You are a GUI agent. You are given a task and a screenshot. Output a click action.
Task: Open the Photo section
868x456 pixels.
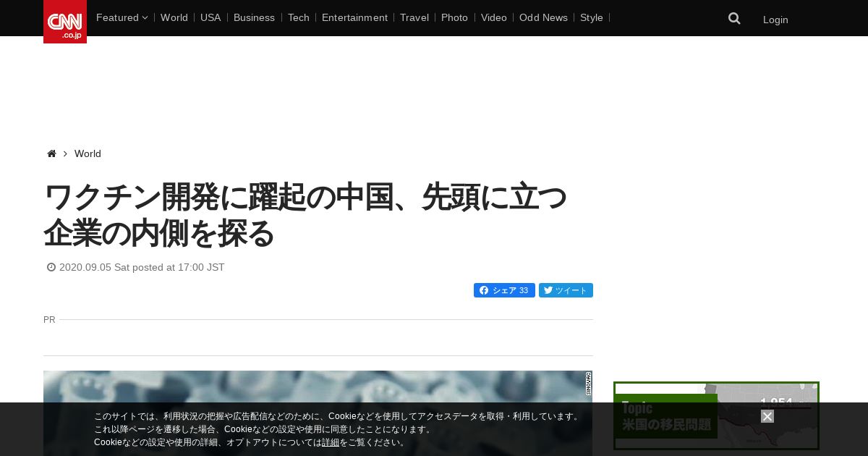(454, 17)
